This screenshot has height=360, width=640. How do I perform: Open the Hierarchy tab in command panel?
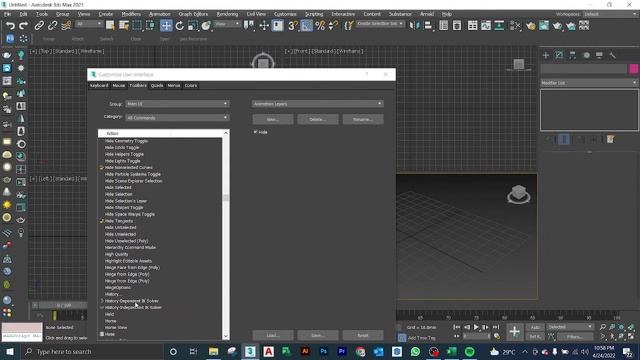pos(573,55)
